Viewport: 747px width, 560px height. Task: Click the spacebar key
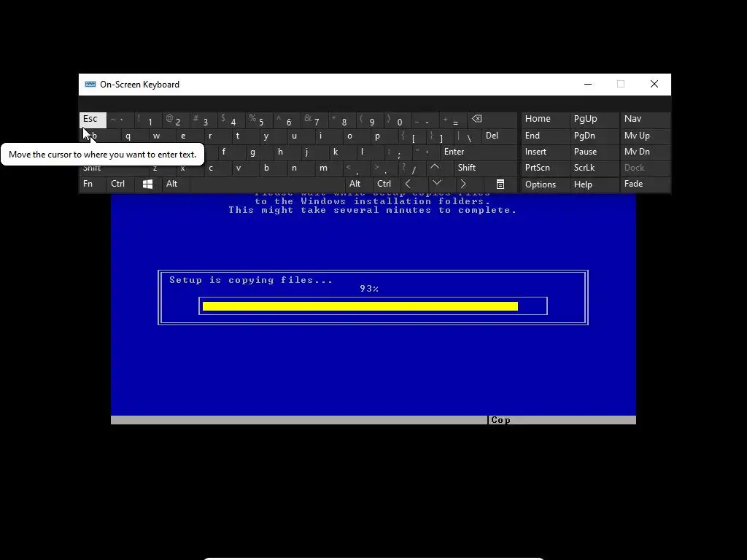coord(267,184)
